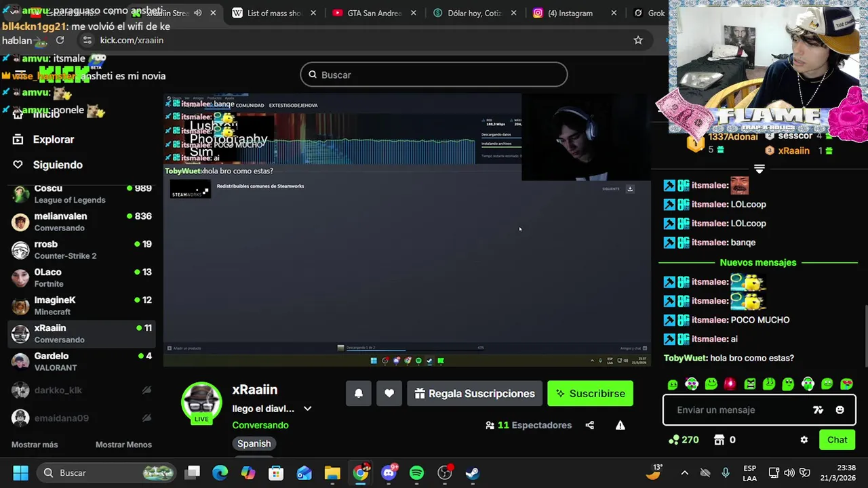Reload the kick.com page
Image resolution: width=868 pixels, height=488 pixels.
(x=60, y=40)
